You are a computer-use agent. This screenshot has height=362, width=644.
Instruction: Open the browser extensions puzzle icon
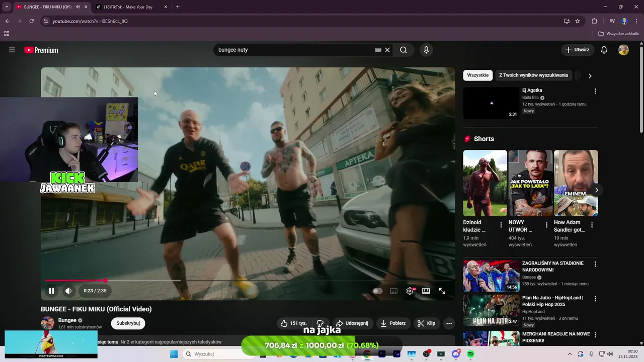pos(595,21)
